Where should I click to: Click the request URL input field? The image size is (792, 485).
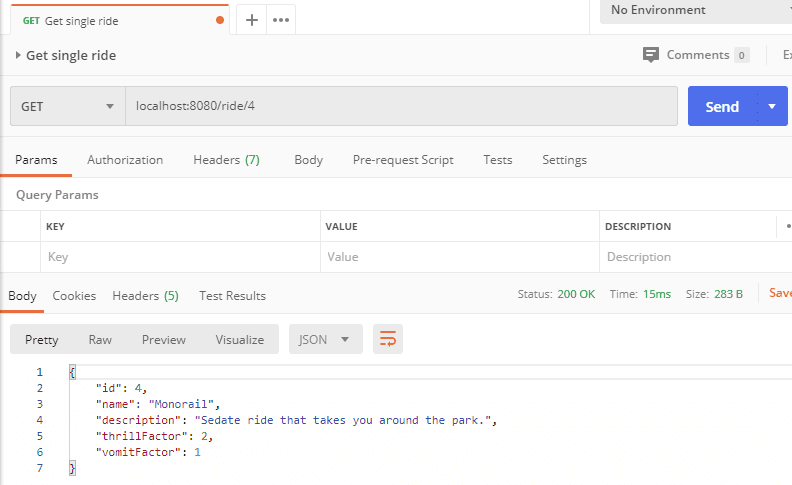[400, 106]
